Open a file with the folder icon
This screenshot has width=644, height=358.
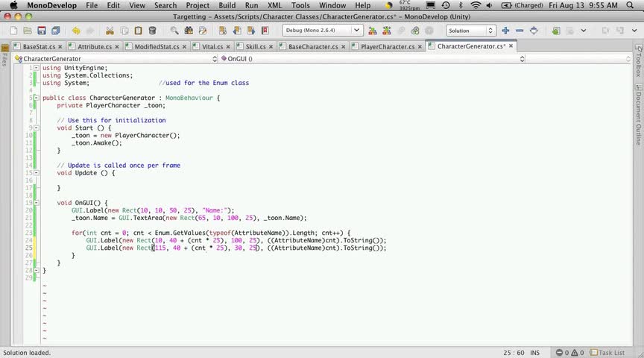pyautogui.click(x=28, y=31)
